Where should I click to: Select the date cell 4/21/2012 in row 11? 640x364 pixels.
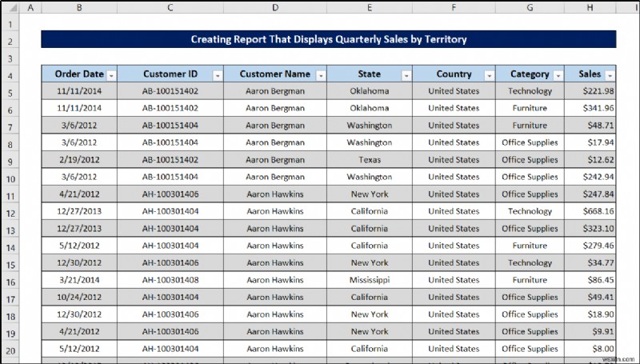(79, 194)
